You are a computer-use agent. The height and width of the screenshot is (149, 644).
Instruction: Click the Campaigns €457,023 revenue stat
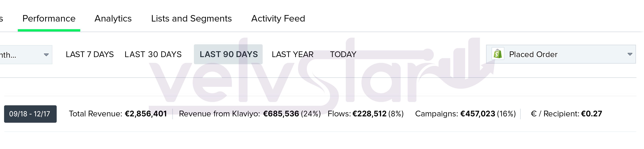click(477, 114)
